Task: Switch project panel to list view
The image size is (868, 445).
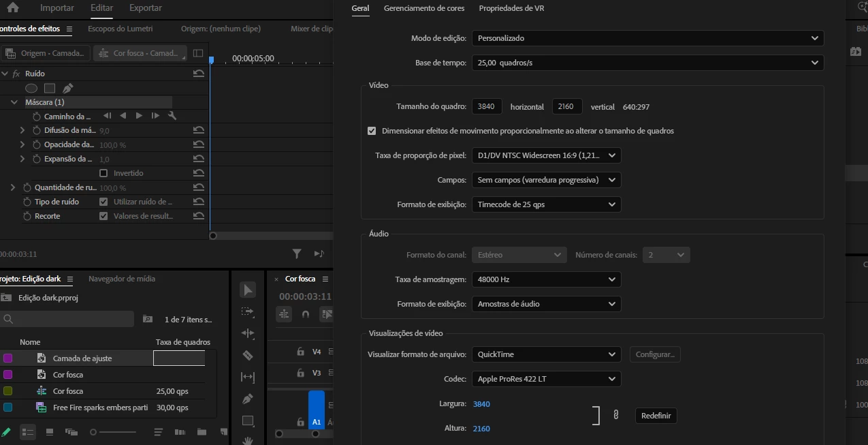Action: pyautogui.click(x=28, y=432)
